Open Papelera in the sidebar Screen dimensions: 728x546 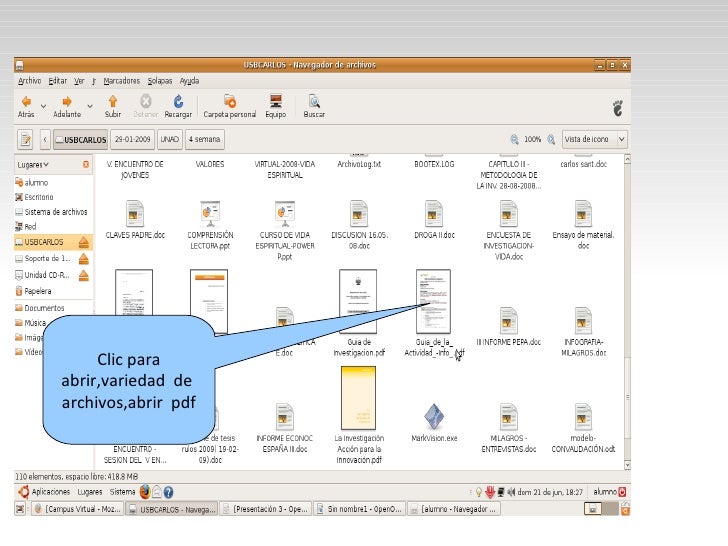click(33, 291)
